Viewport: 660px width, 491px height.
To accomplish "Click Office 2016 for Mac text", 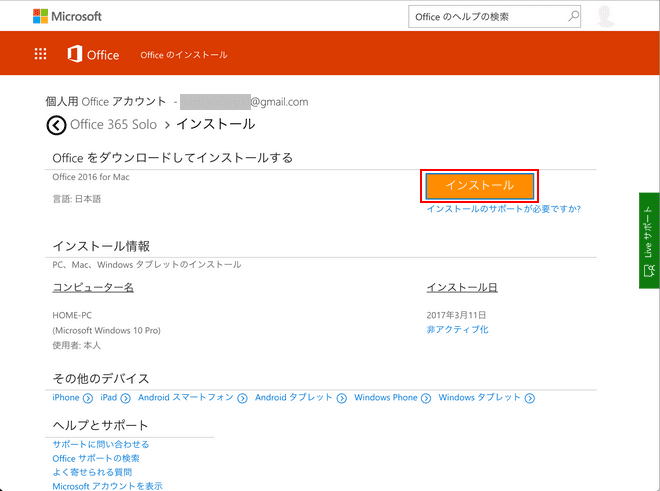I will [91, 177].
